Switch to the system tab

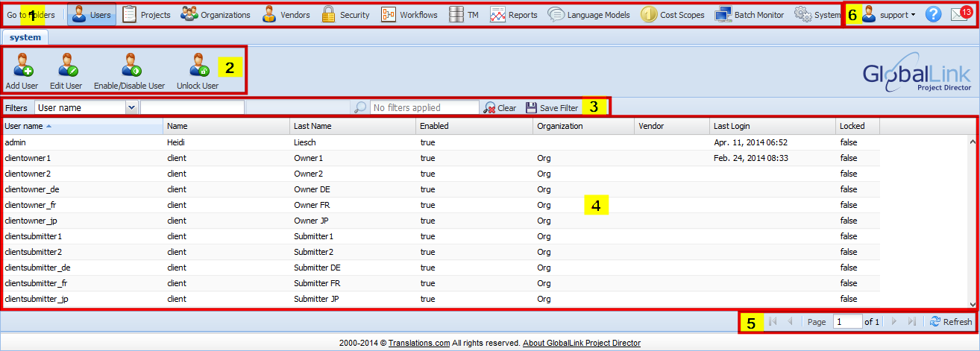pyautogui.click(x=25, y=37)
